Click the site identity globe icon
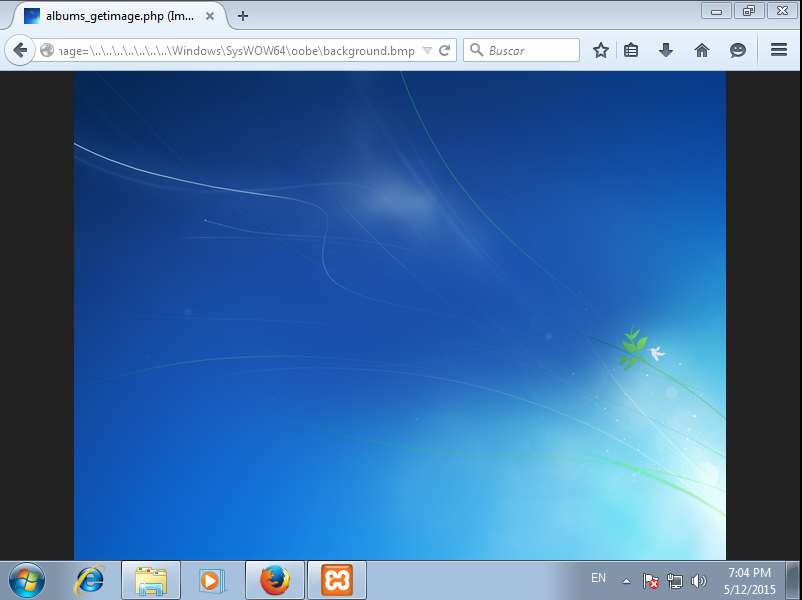 click(47, 50)
